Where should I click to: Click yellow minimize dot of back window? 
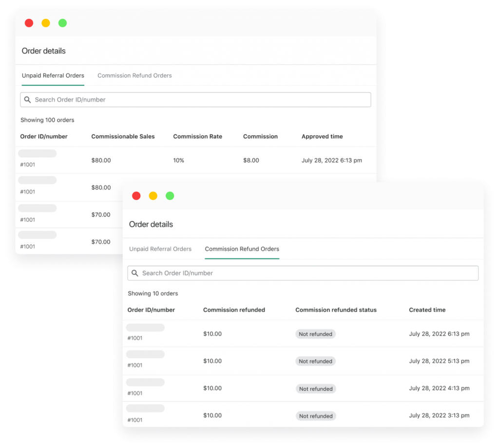46,23
